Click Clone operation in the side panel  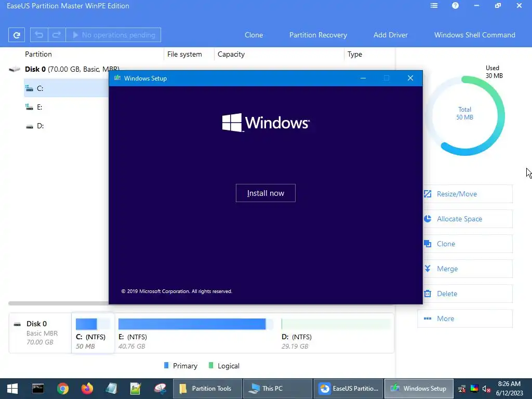(468, 244)
